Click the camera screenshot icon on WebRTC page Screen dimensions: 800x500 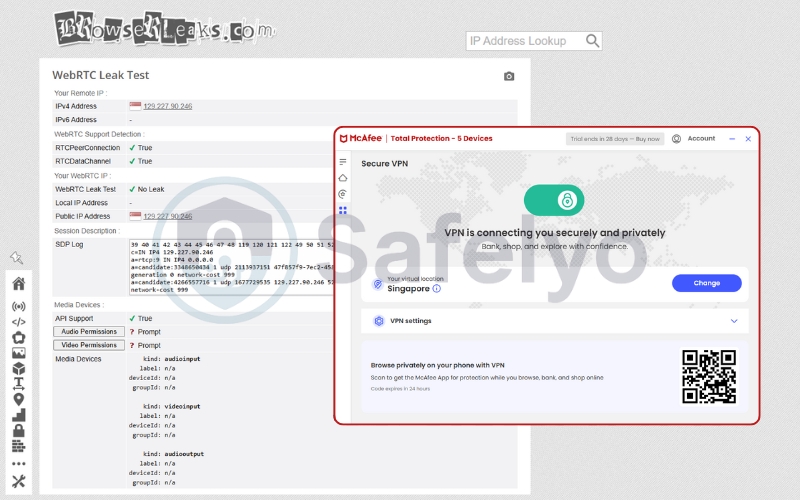pyautogui.click(x=509, y=76)
